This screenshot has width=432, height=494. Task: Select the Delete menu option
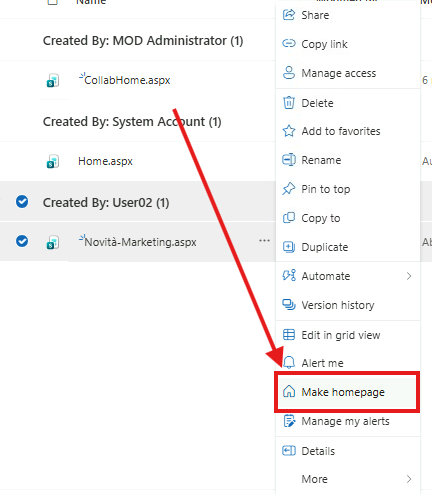pyautogui.click(x=348, y=103)
